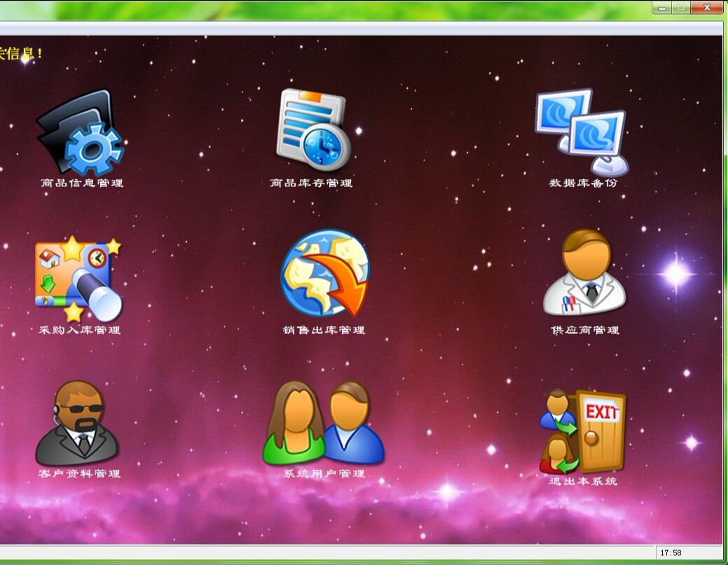Open the 供应商管理 doctor figure icon
The image size is (728, 565).
[584, 272]
